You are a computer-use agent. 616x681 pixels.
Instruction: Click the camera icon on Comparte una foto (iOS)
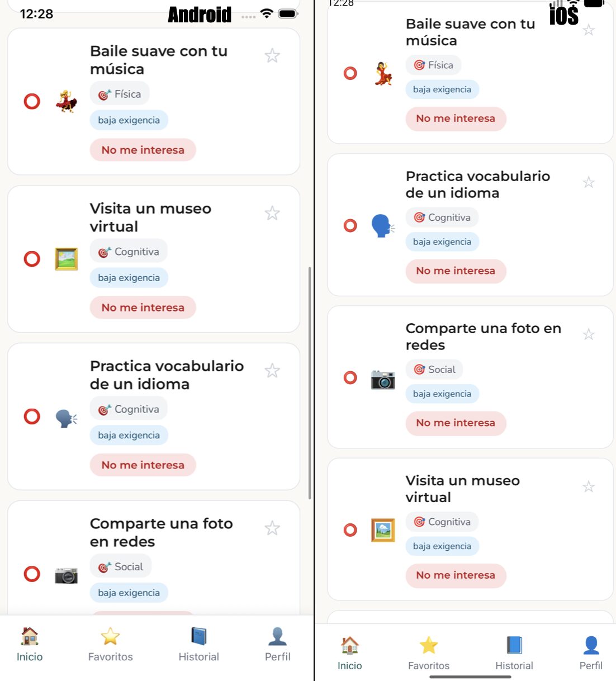383,379
